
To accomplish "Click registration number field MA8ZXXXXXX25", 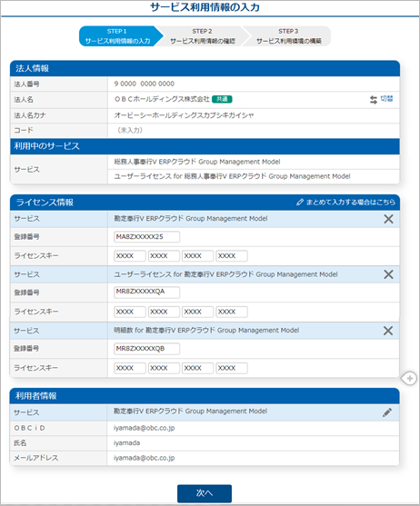I will 147,237.
